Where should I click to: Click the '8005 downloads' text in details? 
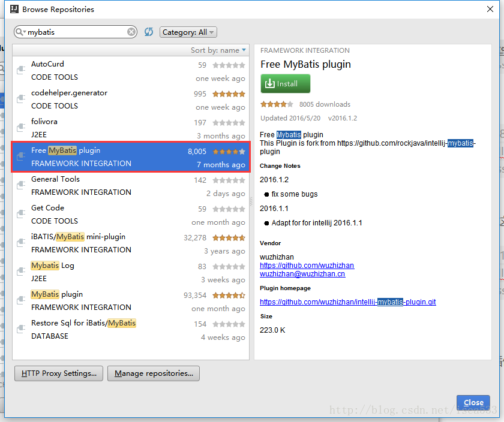click(325, 104)
